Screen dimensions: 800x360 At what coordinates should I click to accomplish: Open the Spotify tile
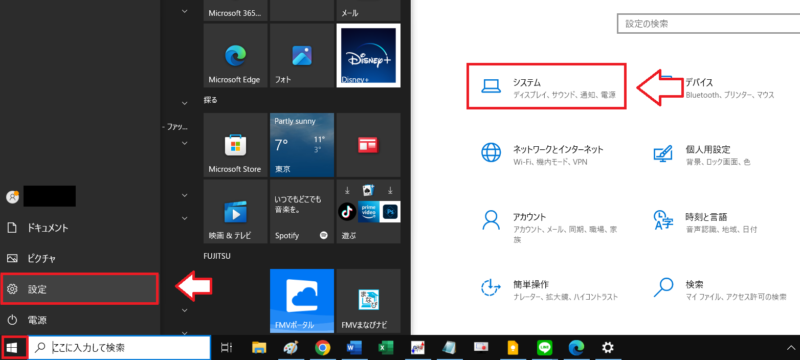tap(302, 212)
